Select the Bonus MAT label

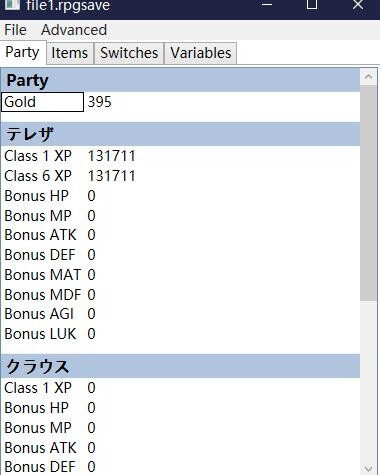pyautogui.click(x=43, y=275)
